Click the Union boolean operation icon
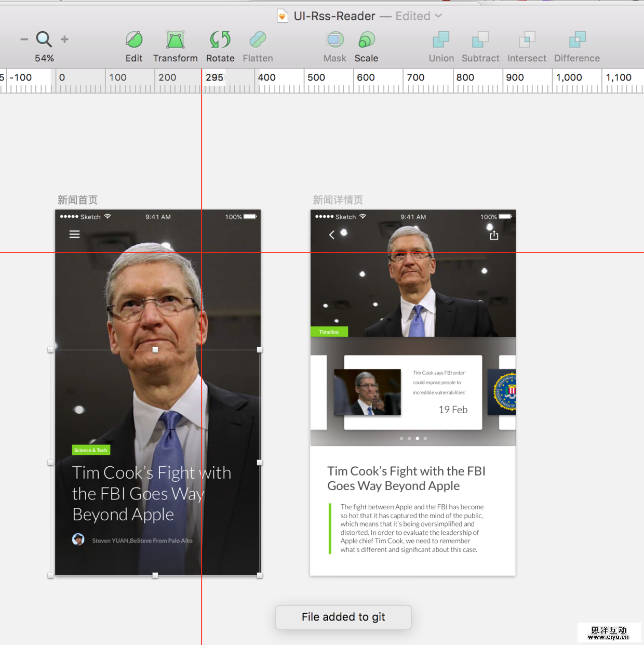644x645 pixels. (x=441, y=40)
